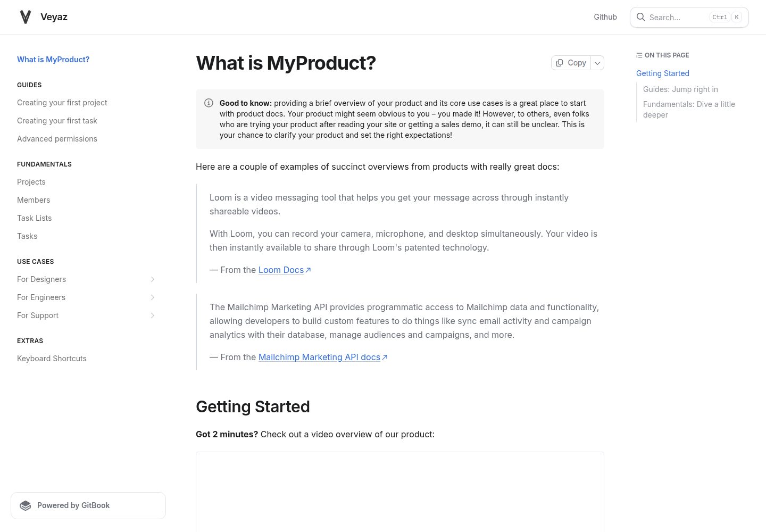
Task: Focus the Search input field
Action: coord(689,17)
